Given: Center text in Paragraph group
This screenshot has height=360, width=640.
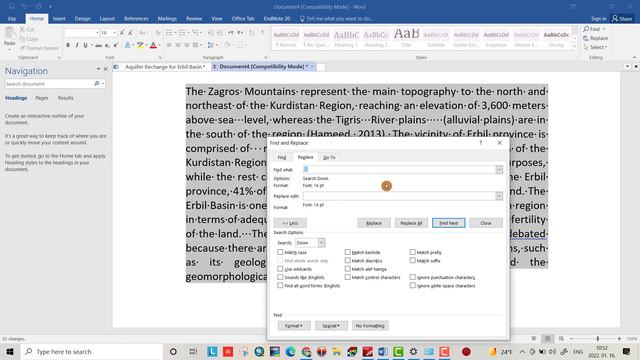Looking at the screenshot, I should coord(178,45).
